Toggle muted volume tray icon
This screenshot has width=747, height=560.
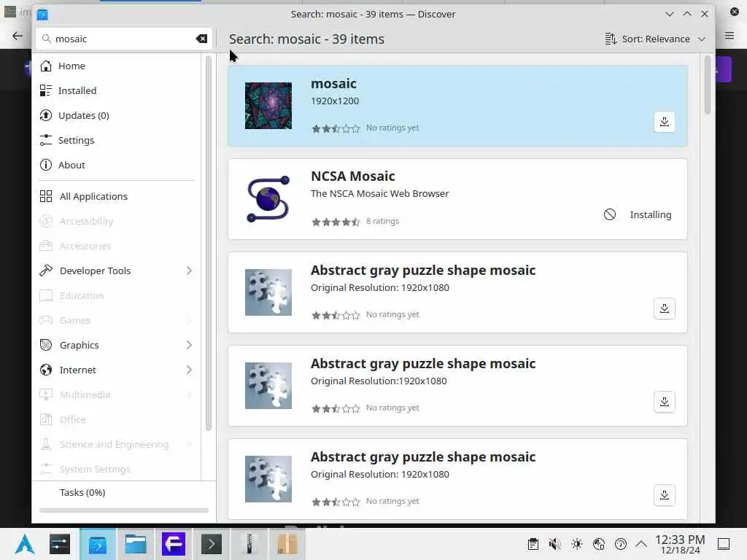coord(554,544)
